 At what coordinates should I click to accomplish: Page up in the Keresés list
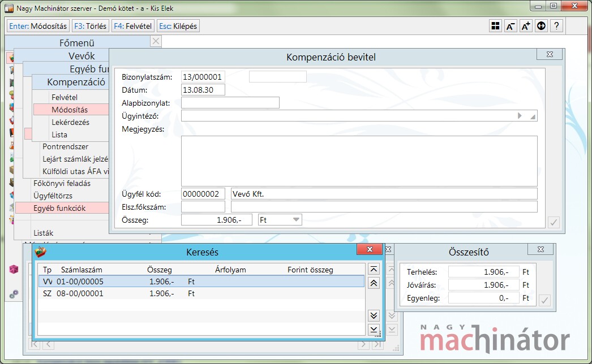pyautogui.click(x=374, y=283)
